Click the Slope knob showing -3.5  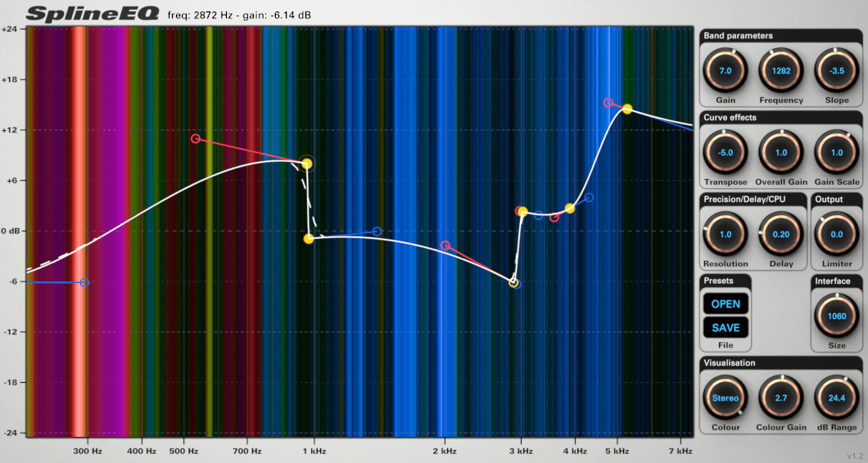click(836, 71)
